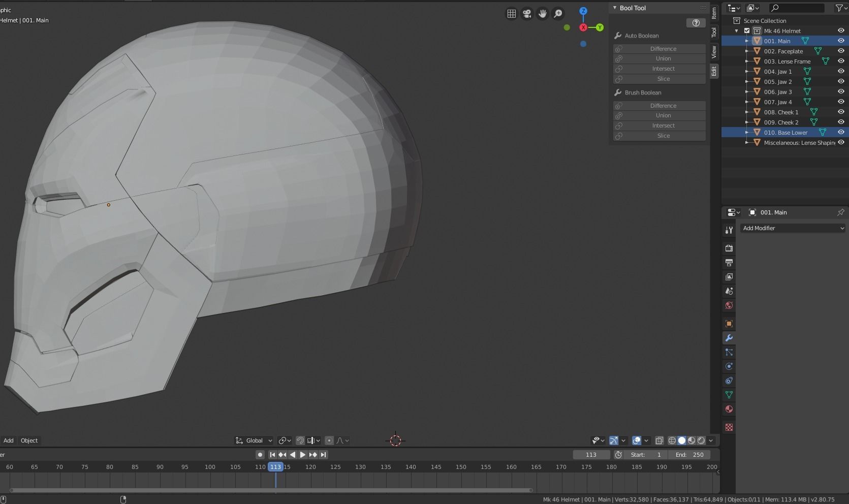Open the View sidebar tab
Image resolution: width=849 pixels, height=504 pixels.
pyautogui.click(x=714, y=51)
